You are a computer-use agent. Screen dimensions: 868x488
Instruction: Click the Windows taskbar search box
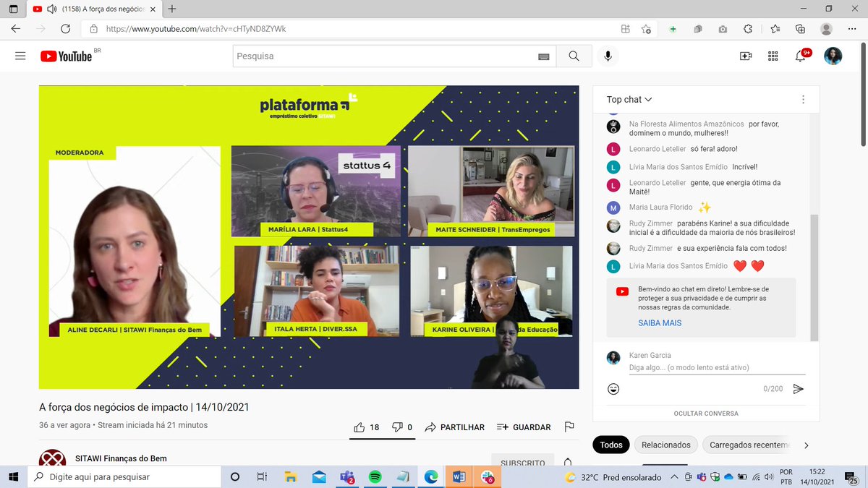(x=124, y=477)
